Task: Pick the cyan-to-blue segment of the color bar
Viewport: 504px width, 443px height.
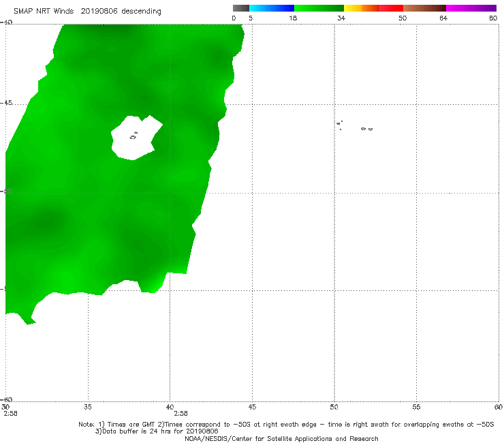Action: pos(272,8)
